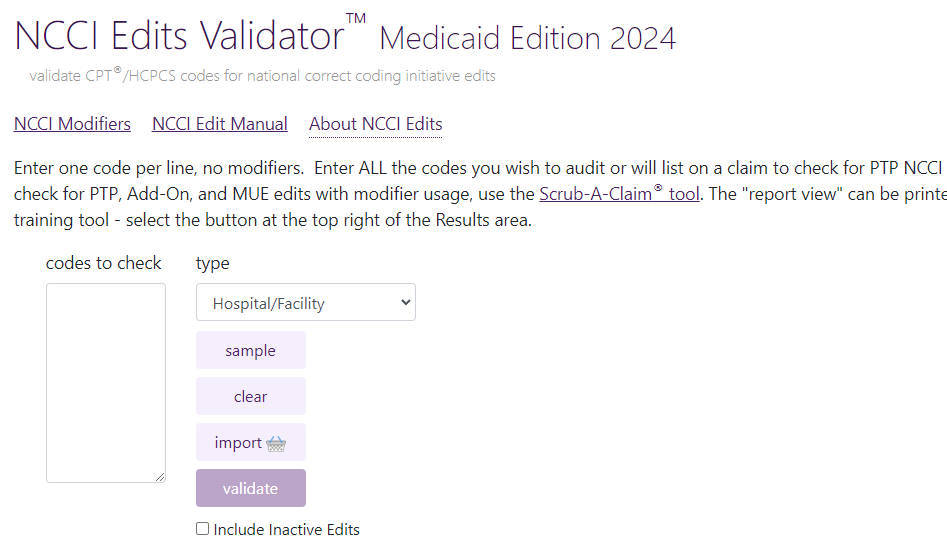This screenshot has width=947, height=557.
Task: Click the text area's corner resize handle
Action: 160,477
